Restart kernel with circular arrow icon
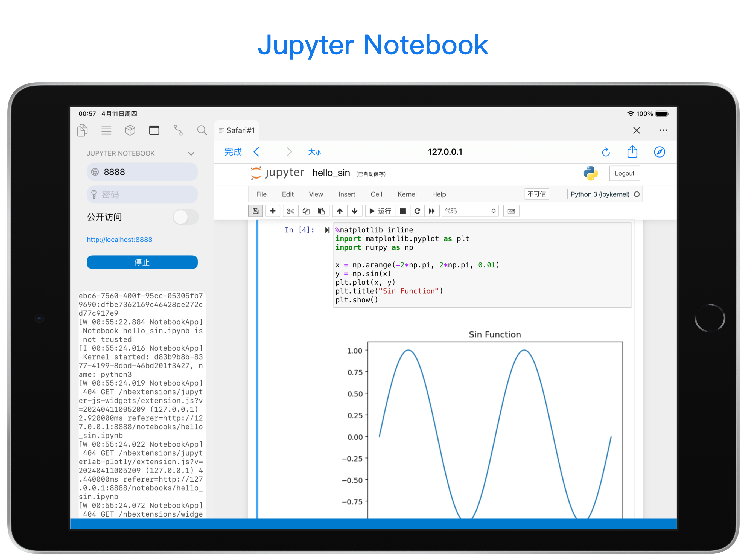The image size is (747, 560). [x=417, y=211]
